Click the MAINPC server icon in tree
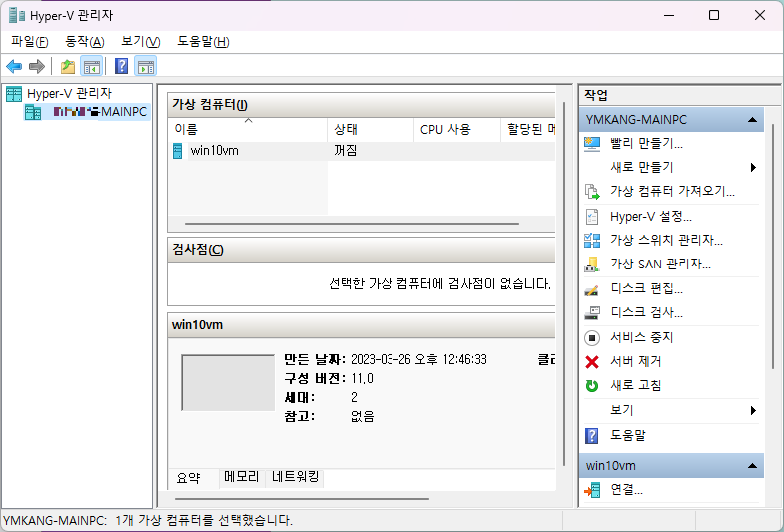Image resolution: width=784 pixels, height=532 pixels. 33,112
